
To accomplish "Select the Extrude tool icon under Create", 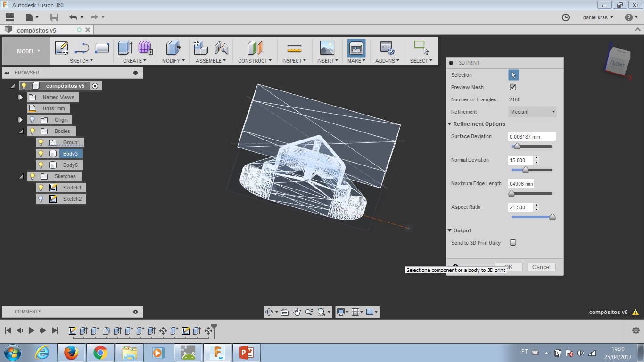I will (x=125, y=48).
